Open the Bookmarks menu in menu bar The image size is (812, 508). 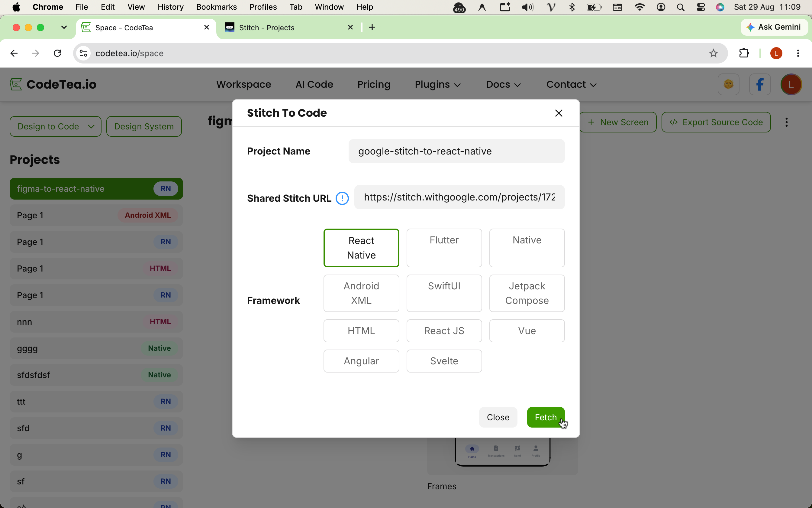[216, 7]
